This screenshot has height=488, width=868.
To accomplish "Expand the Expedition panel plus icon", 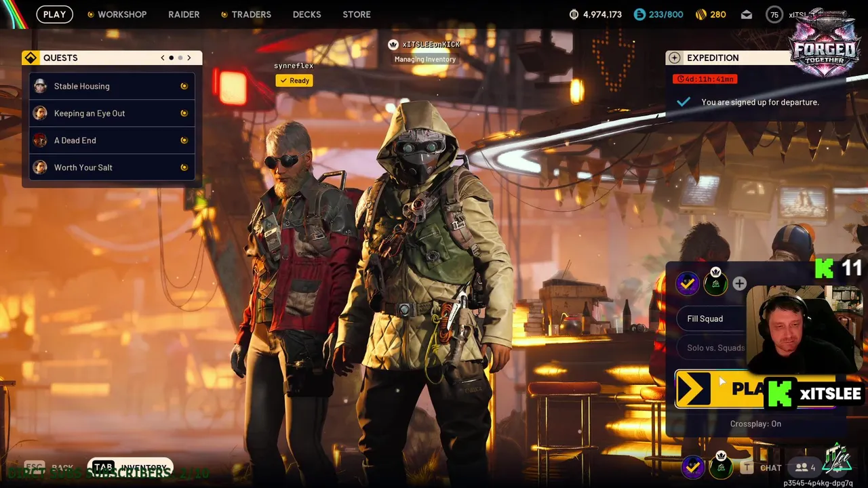I will [673, 58].
